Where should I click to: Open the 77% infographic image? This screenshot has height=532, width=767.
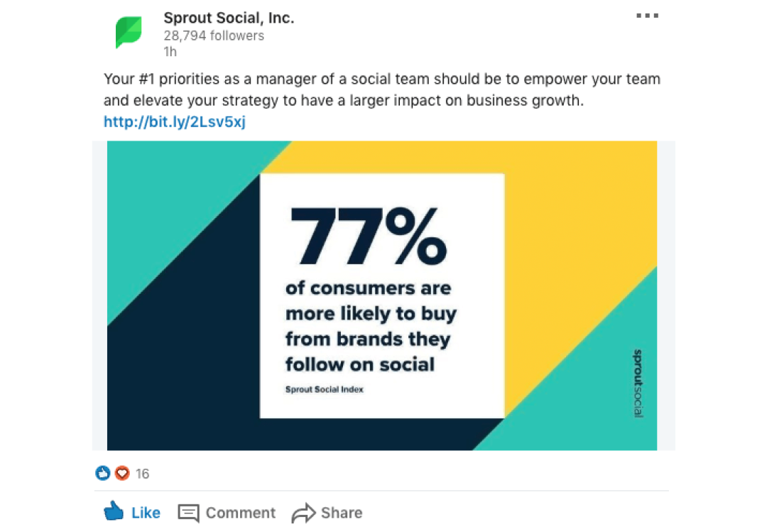click(381, 295)
